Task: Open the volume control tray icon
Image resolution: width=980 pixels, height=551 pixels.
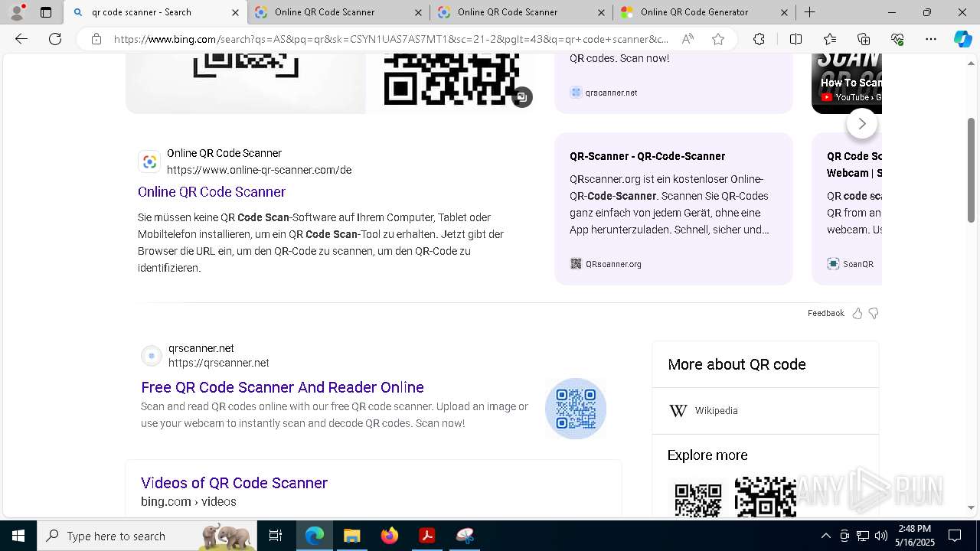Action: (881, 536)
